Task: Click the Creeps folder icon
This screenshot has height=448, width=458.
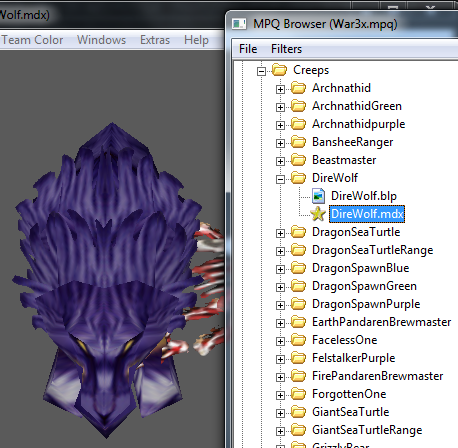Action: (x=279, y=70)
